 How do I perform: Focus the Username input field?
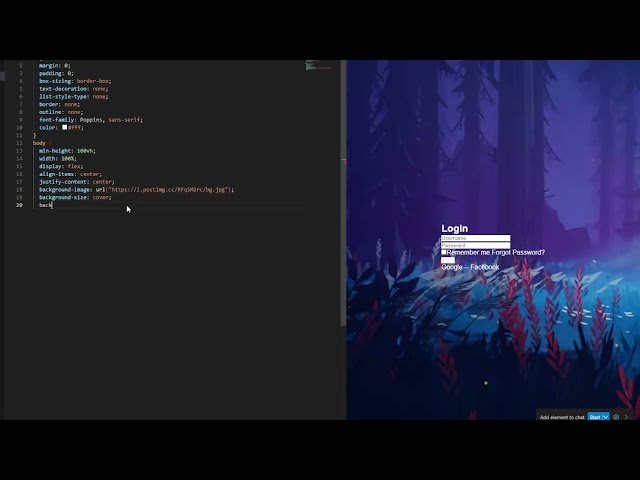coord(476,238)
